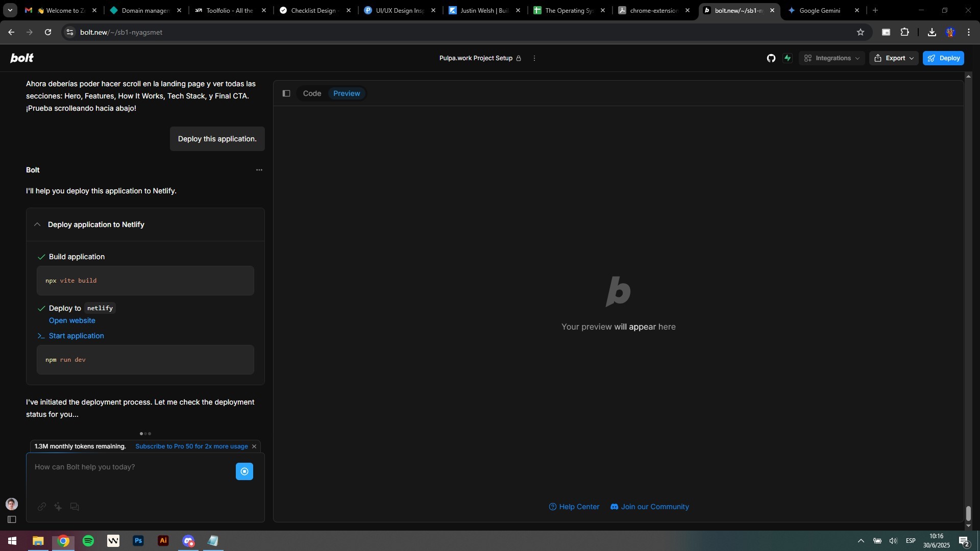This screenshot has width=980, height=551.
Task: Click the discussion chat bubbles icon
Action: (75, 507)
